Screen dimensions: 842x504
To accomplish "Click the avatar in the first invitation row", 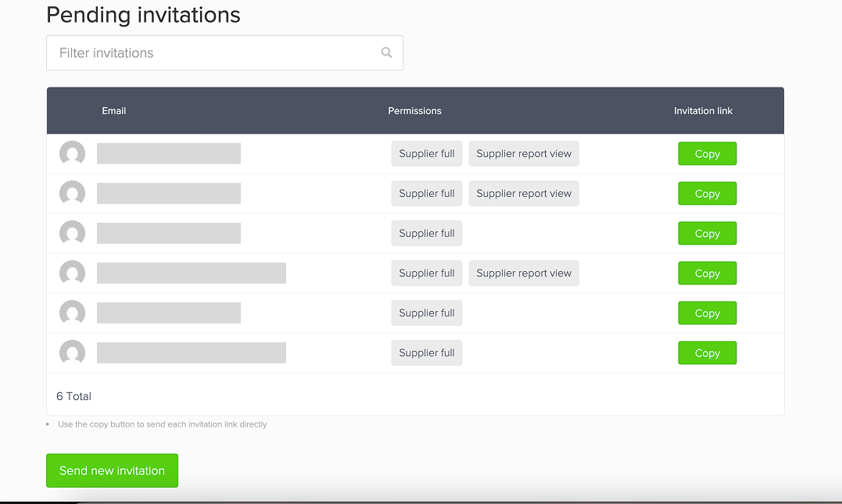I will (72, 153).
